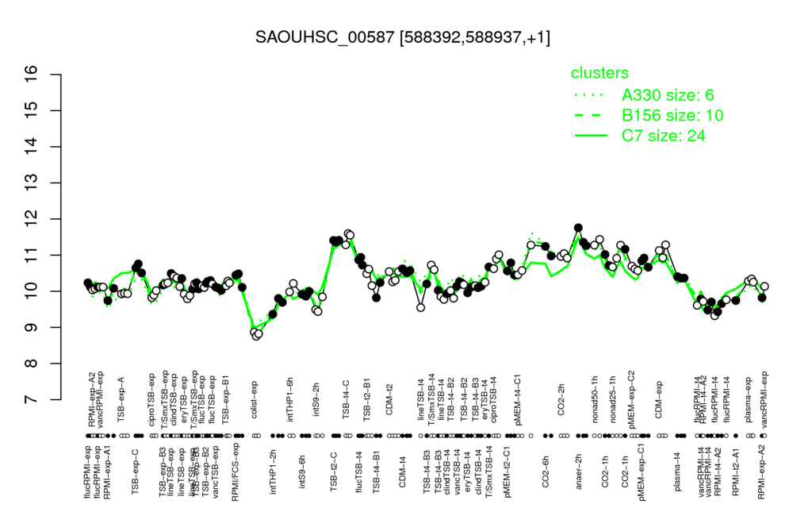812x508 pixels.
Task: Select the 'RPMI-t2-A1' condition label
Action: [736, 470]
